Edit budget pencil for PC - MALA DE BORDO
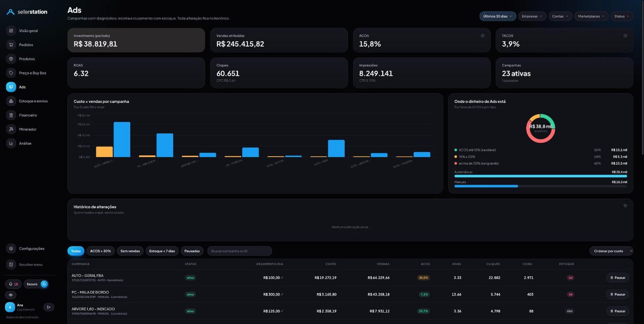This screenshot has width=644, height=324. point(282,294)
